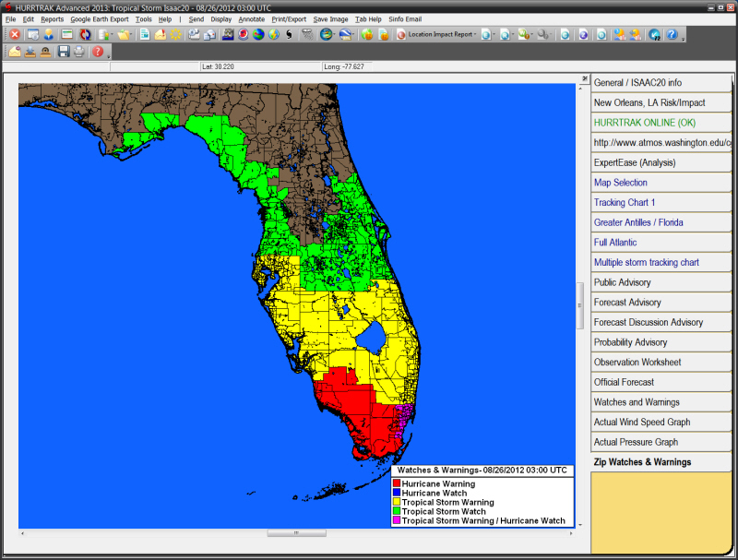The width and height of the screenshot is (738, 560).
Task: Click the envelope email icon in second row
Action: point(16,52)
